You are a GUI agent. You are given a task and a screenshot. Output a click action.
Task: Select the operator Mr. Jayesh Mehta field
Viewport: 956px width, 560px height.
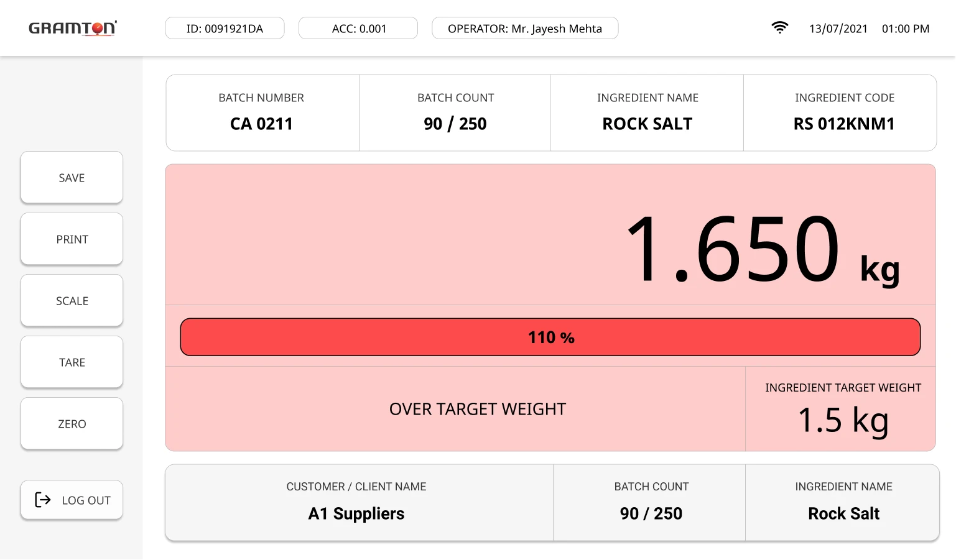(525, 29)
